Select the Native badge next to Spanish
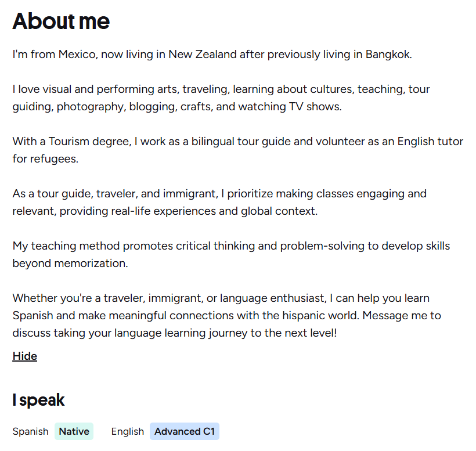This screenshot has height=451, width=476. point(74,431)
